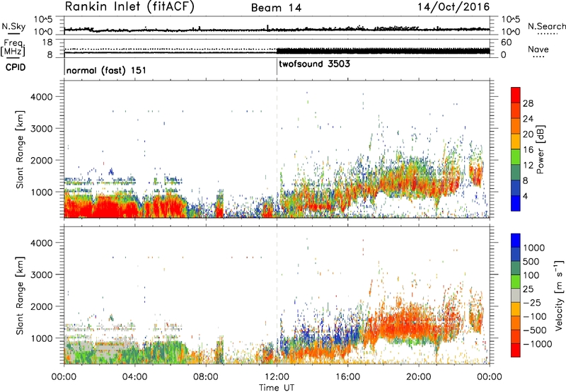
Task: Click the CPID change marker line before twofsound
Action: [277, 67]
